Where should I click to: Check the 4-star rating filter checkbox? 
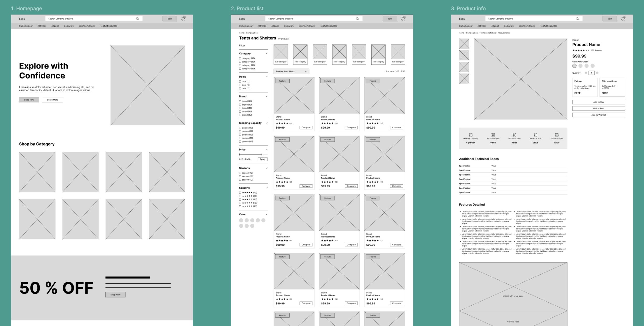[x=240, y=196]
